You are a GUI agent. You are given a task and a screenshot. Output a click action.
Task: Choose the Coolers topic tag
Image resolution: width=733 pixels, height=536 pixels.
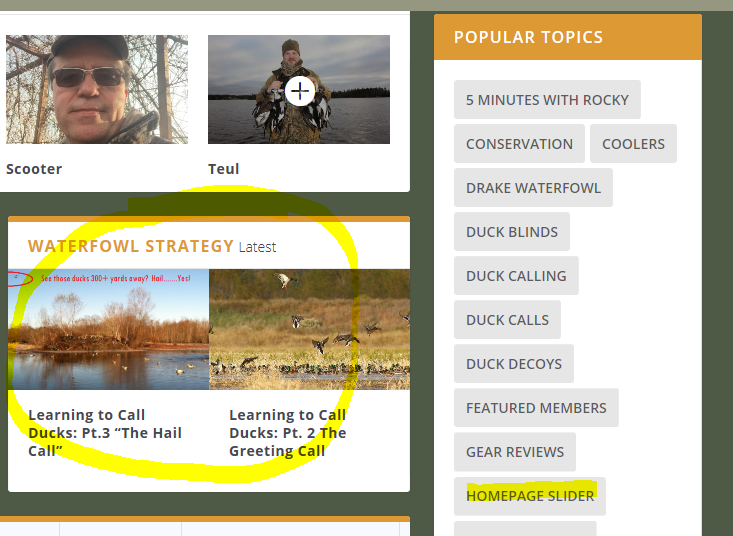(x=633, y=143)
